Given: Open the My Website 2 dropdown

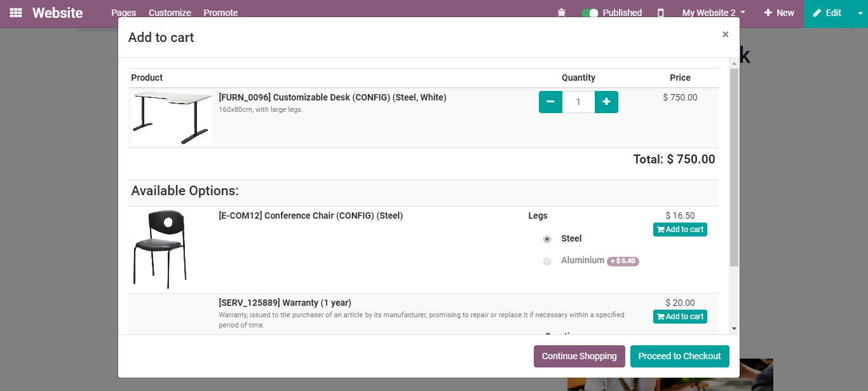Looking at the screenshot, I should click(x=714, y=13).
